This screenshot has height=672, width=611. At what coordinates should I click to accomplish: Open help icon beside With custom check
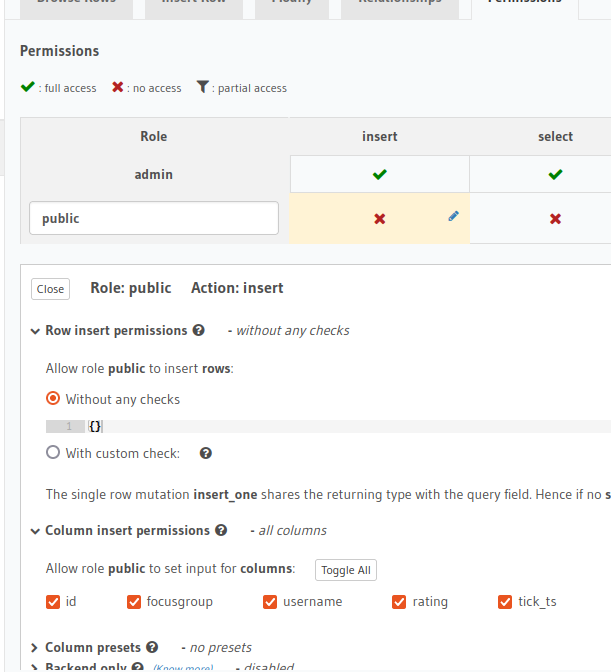206,453
